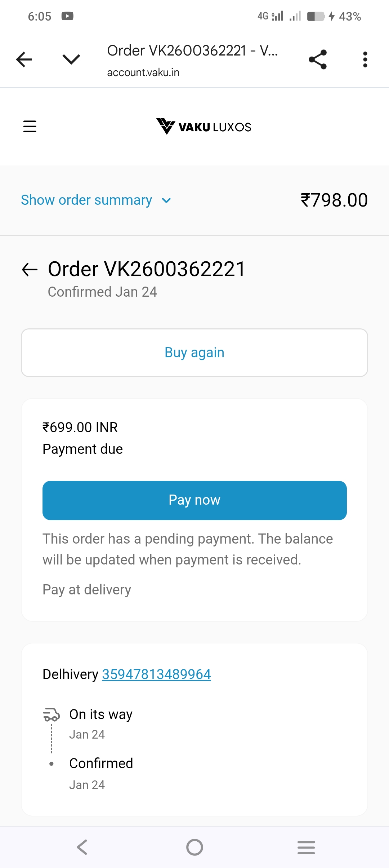The height and width of the screenshot is (868, 389).
Task: Expand Show order summary
Action: point(86,200)
